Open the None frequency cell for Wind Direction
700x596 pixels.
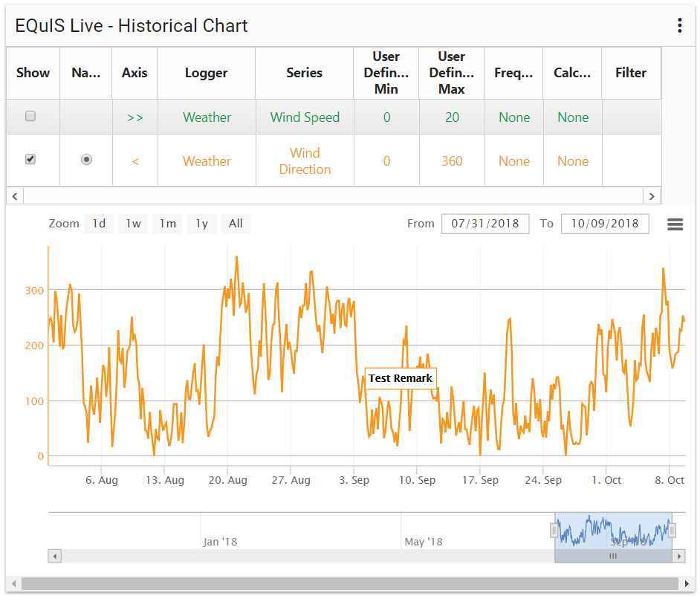[514, 161]
